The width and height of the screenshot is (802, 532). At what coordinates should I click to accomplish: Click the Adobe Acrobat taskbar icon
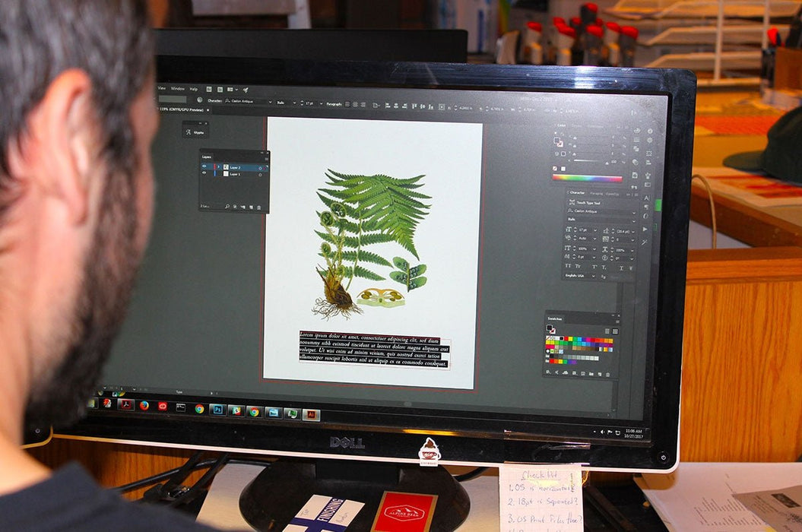tap(125, 404)
